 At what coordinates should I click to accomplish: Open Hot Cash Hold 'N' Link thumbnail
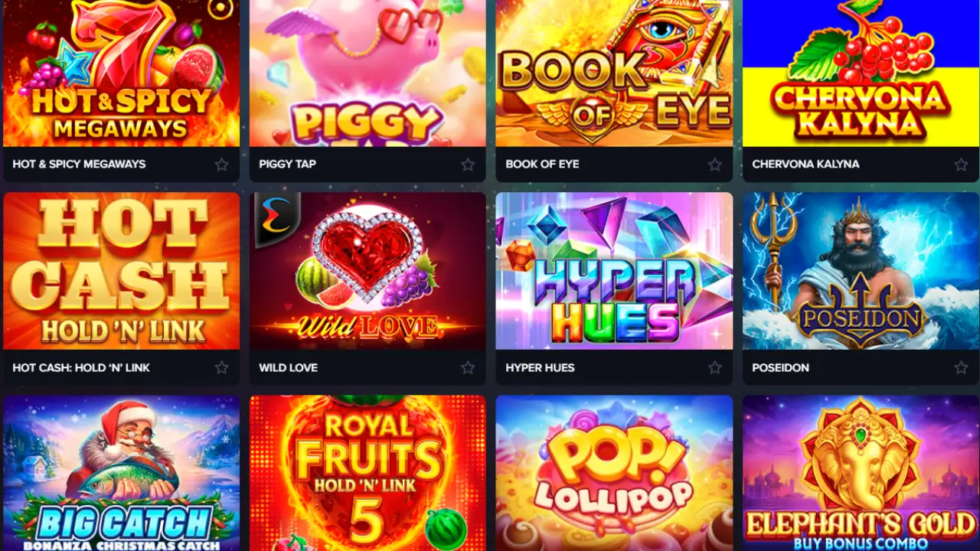coord(121,271)
